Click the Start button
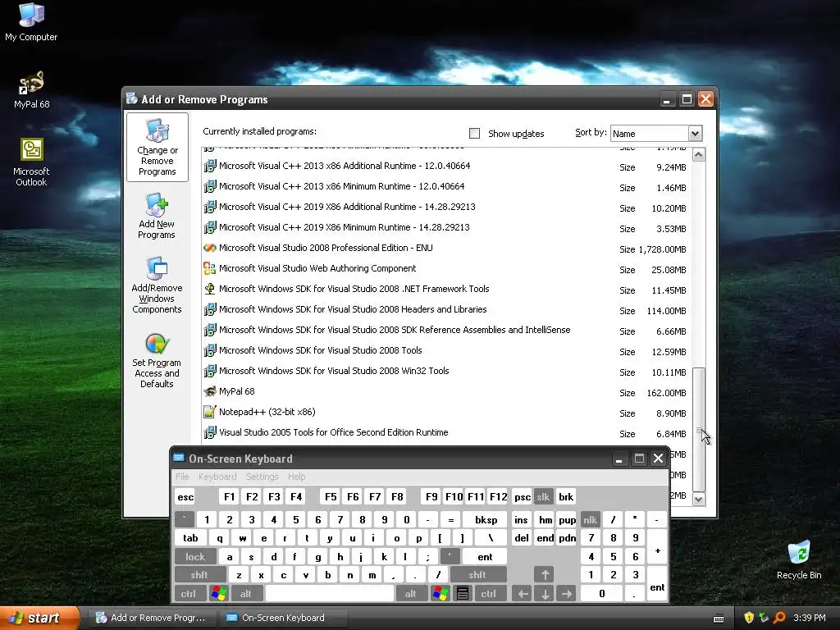 tap(39, 618)
